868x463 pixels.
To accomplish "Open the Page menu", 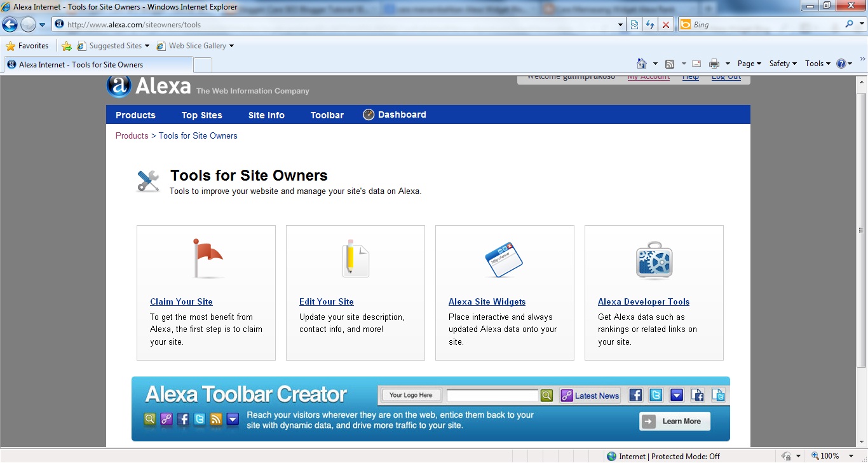I will pos(749,64).
